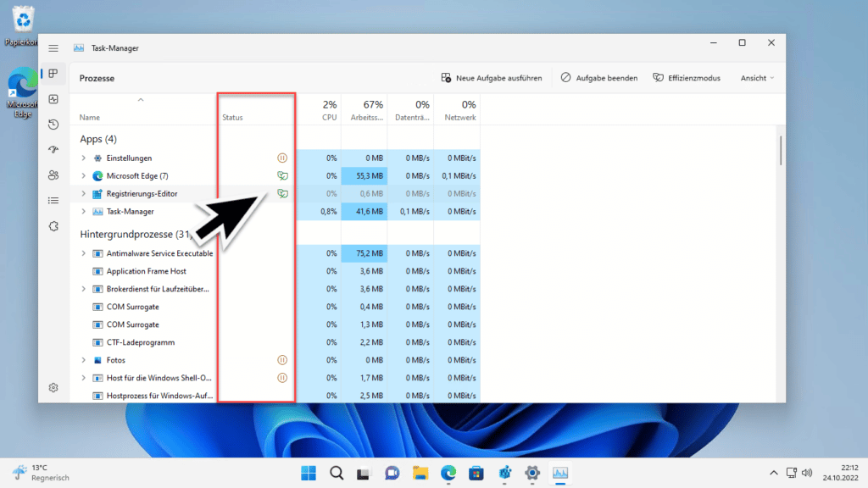
Task: Click the Task-Manager title bar app icon
Action: coord(79,48)
